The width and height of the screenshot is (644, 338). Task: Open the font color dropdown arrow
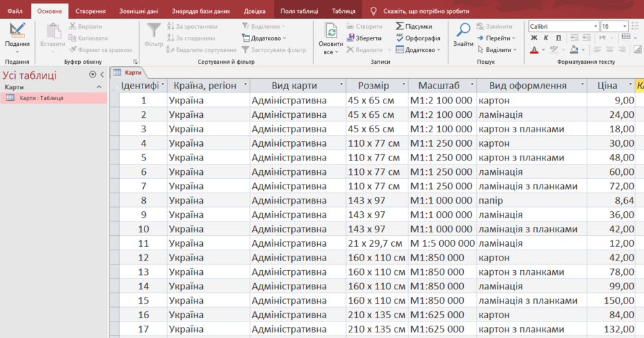tap(543, 50)
